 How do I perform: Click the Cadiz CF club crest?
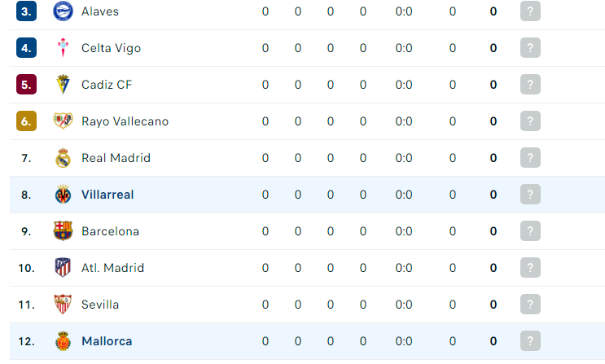coord(63,85)
